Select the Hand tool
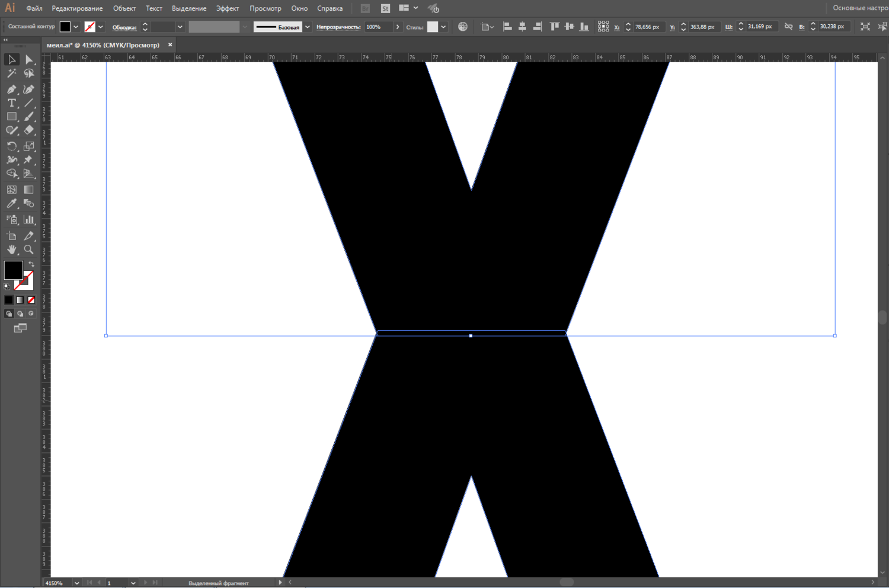This screenshot has height=588, width=889. coord(11,250)
